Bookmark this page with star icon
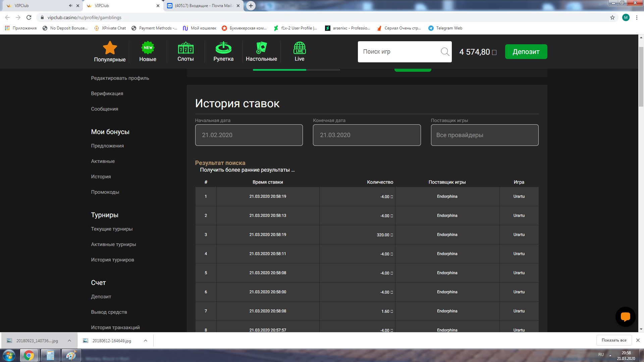 [x=612, y=17]
